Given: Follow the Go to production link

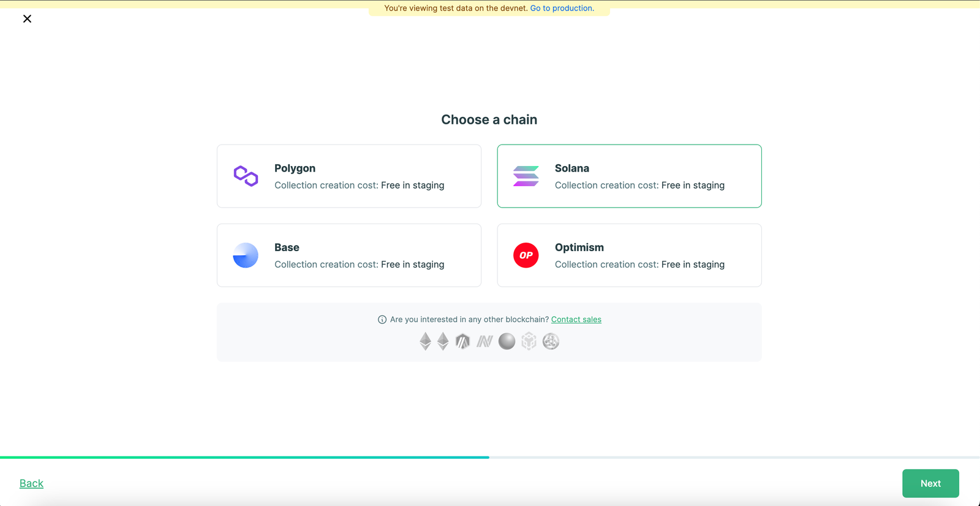Looking at the screenshot, I should pos(562,9).
